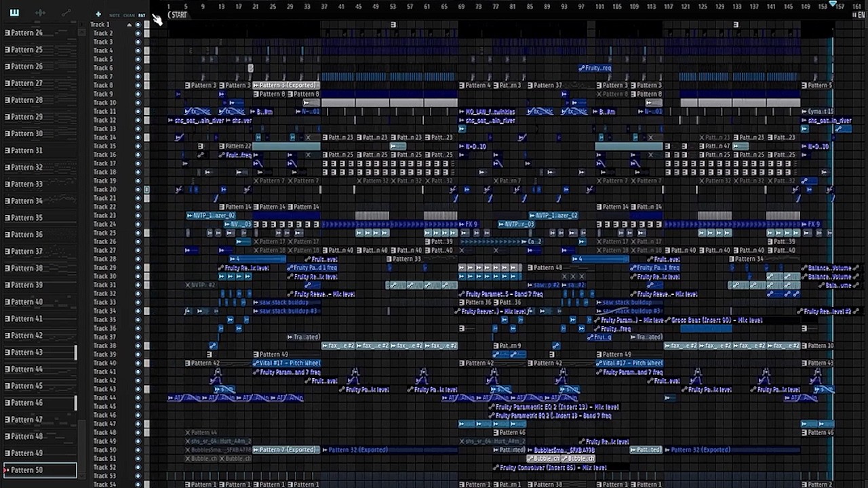Viewport: 868px width, 488px height.
Task: Click the playhead marker on the ruler
Action: [x=833, y=5]
